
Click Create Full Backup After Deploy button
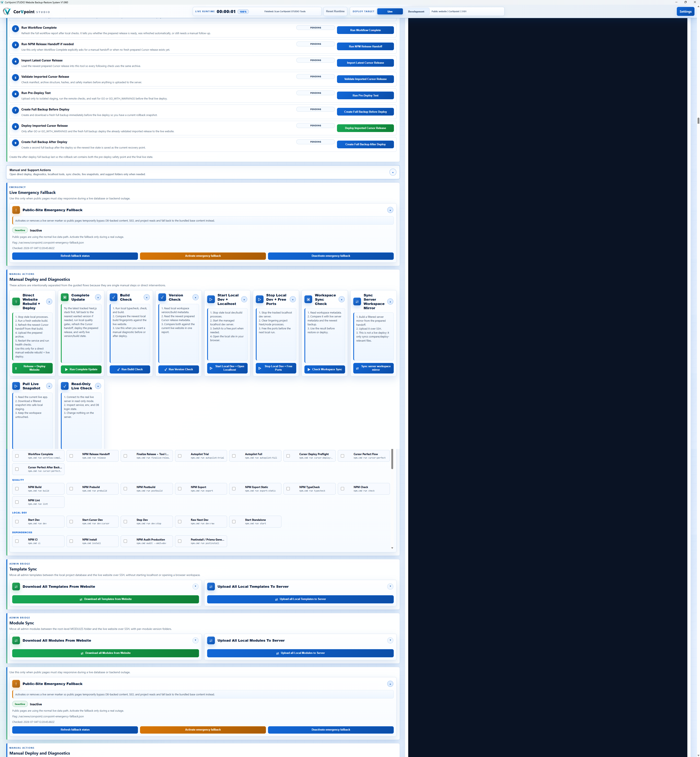click(365, 144)
